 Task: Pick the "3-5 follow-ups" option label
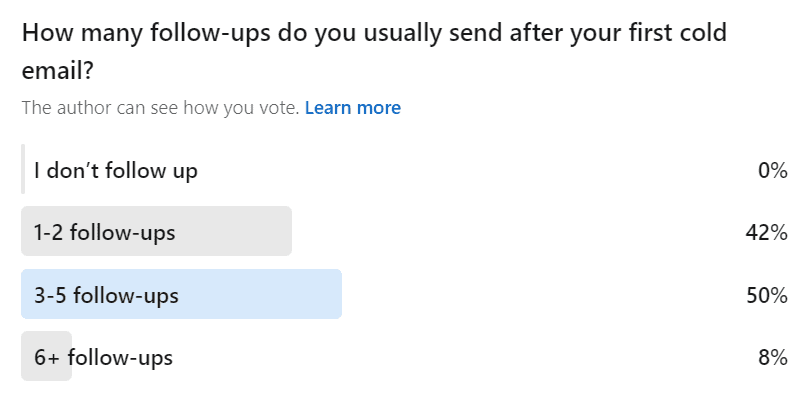(x=106, y=295)
